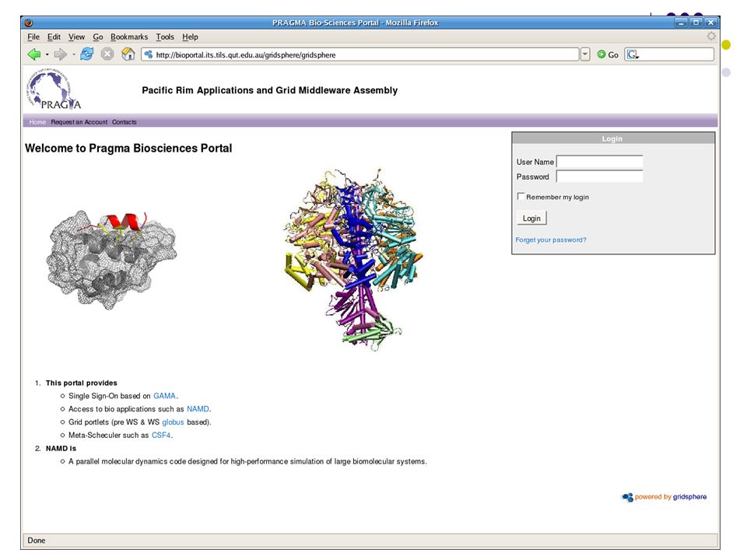Click the User Name input field

[600, 162]
